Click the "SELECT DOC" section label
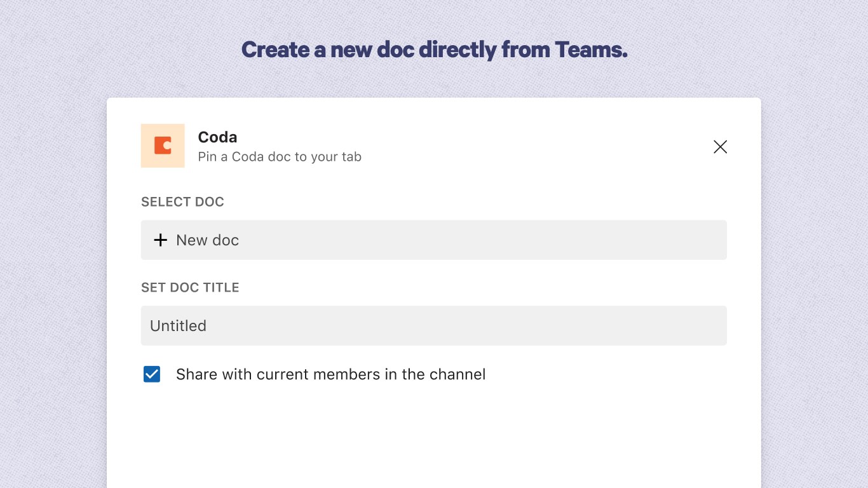Viewport: 868px width, 488px height. pyautogui.click(x=182, y=202)
